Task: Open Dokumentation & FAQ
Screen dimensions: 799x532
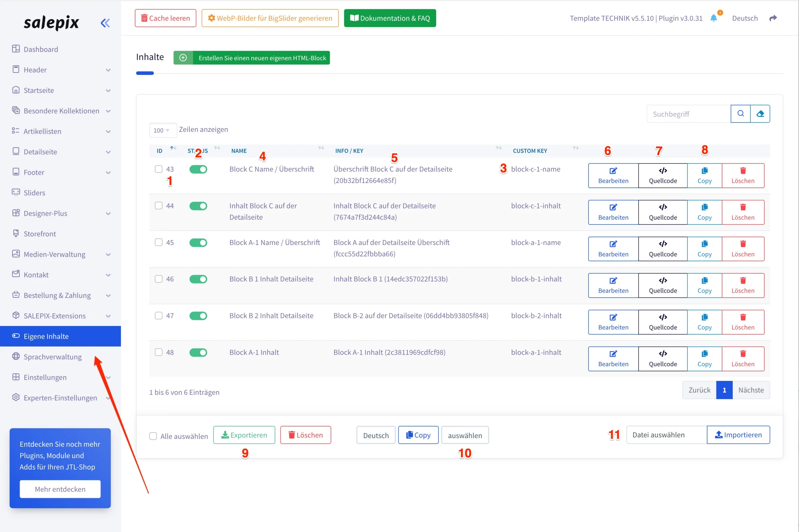Action: [390, 18]
